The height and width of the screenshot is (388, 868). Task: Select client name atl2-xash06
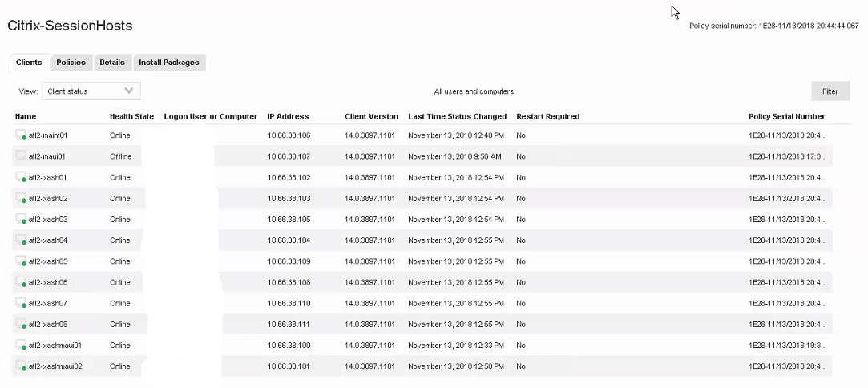(x=48, y=283)
